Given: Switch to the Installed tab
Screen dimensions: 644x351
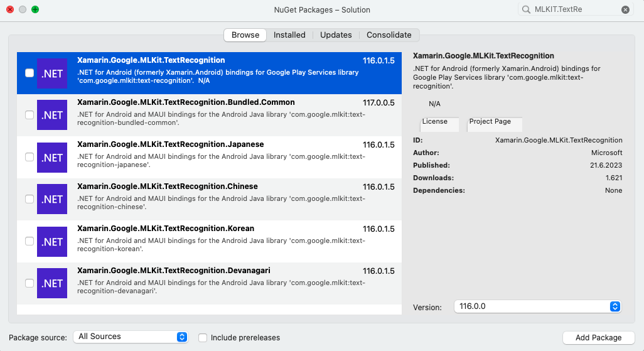Looking at the screenshot, I should coord(289,35).
